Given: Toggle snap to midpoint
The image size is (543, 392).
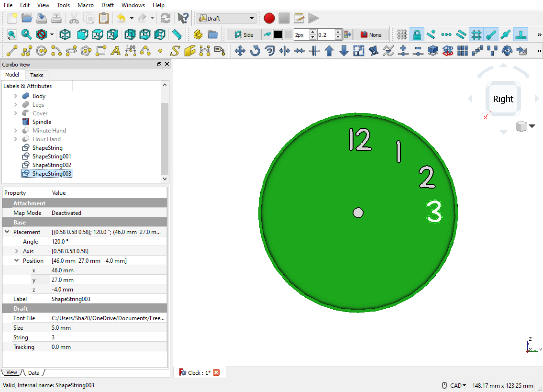Looking at the screenshot, I should click(x=506, y=34).
